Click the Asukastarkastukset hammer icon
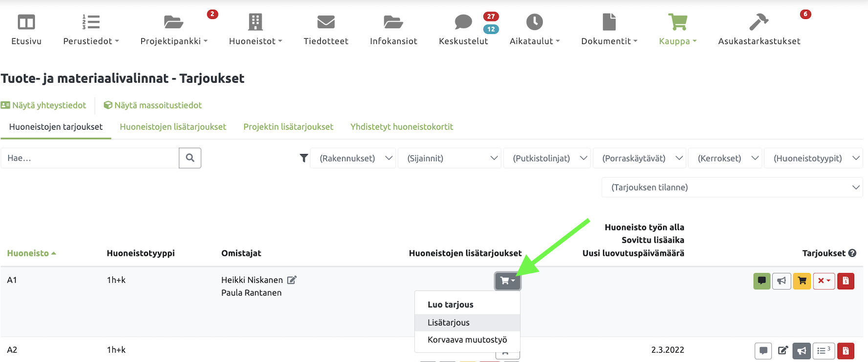The width and height of the screenshot is (868, 362). [x=759, y=23]
